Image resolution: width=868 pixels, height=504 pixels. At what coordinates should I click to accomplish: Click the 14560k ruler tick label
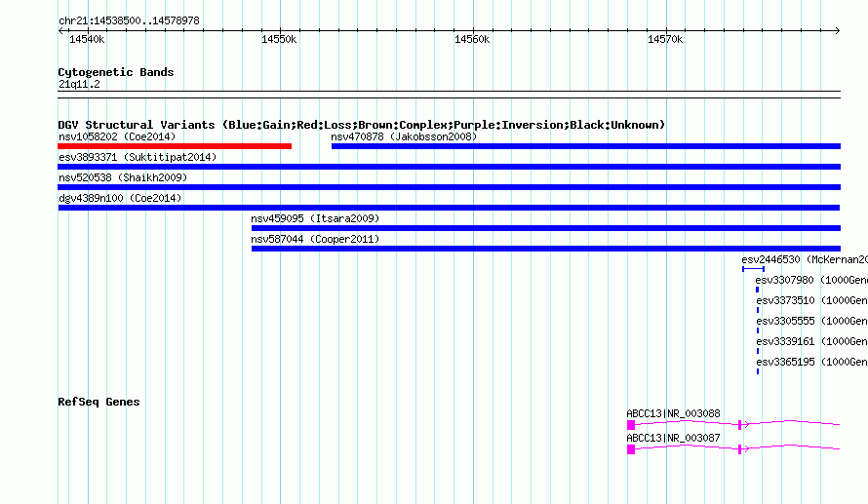click(x=472, y=39)
